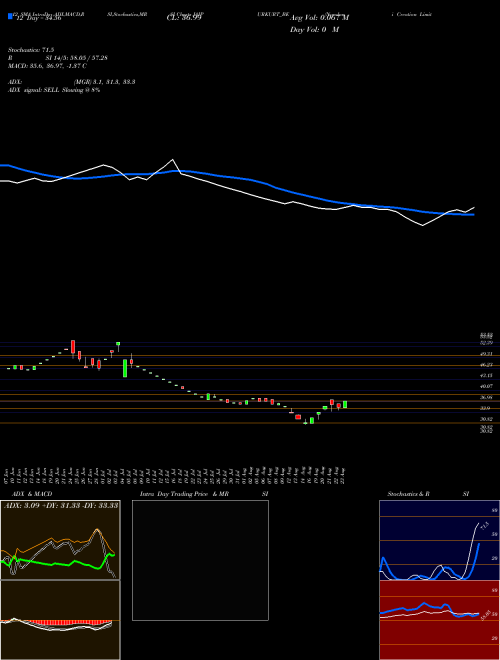Select the 'MACD: 35.6, 36.97, -1.37 C' line

(x=47, y=66)
